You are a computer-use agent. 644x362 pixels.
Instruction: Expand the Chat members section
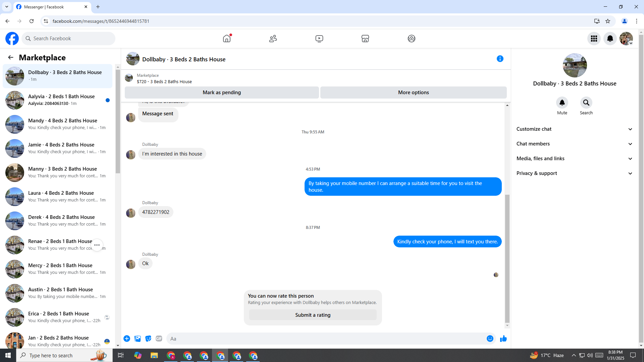(575, 144)
